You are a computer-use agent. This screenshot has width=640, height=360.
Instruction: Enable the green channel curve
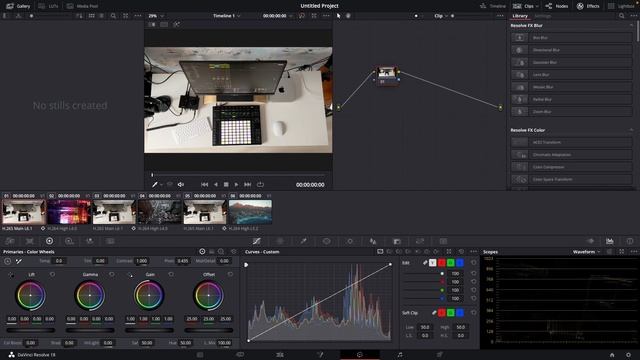(451, 263)
